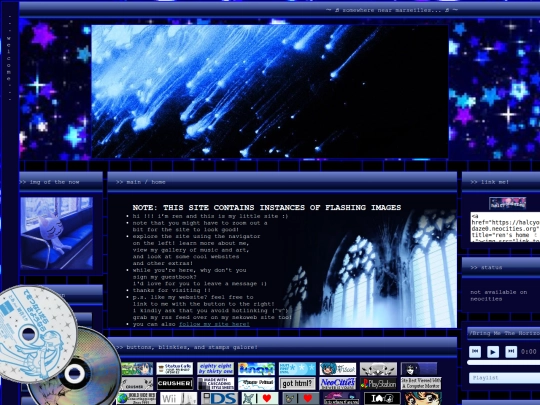Click the purple sunset pixel badge

(341, 398)
